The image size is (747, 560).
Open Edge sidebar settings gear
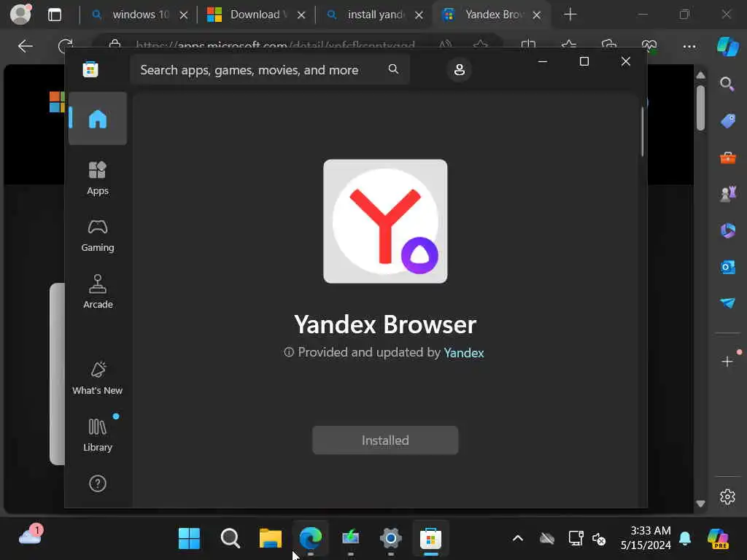tap(727, 497)
